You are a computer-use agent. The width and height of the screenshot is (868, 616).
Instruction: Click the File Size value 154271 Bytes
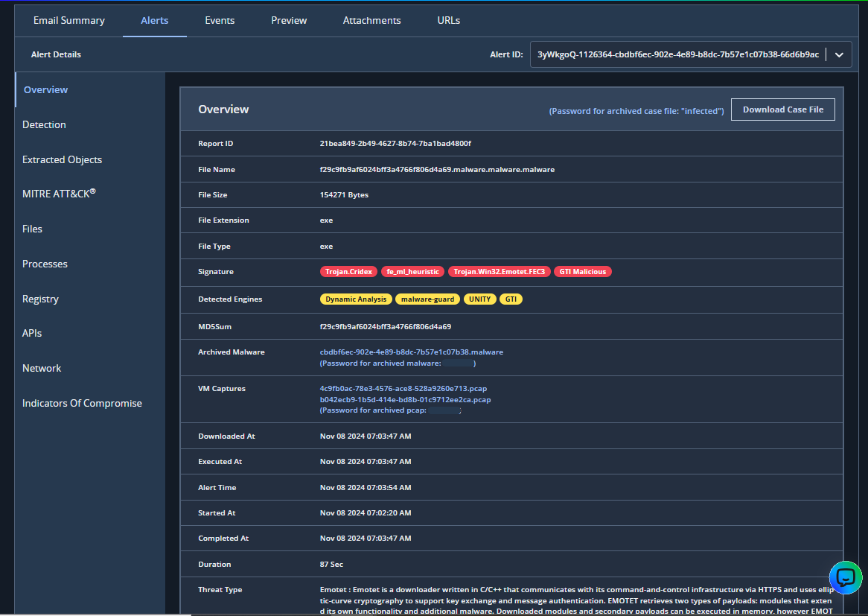[x=344, y=195]
